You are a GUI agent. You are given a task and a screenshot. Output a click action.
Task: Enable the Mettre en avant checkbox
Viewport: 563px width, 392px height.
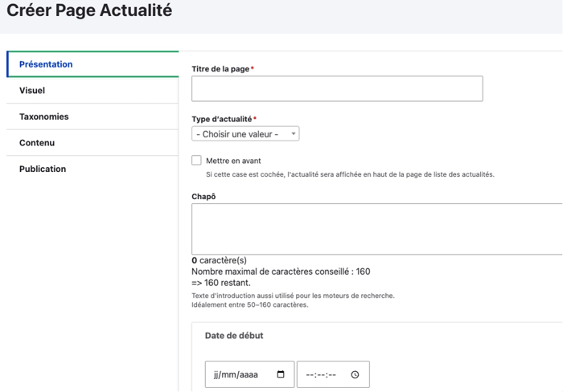196,161
